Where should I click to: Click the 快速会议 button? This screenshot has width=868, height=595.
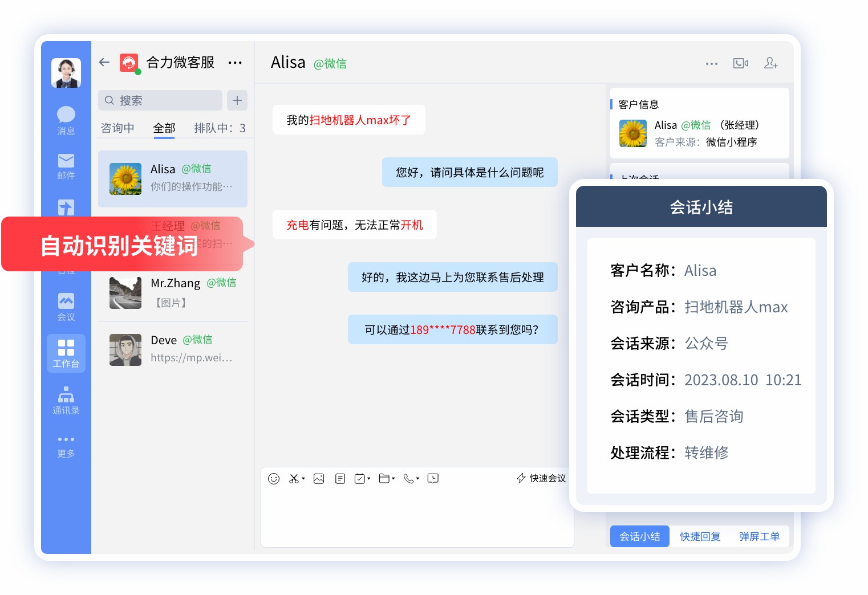click(x=541, y=478)
